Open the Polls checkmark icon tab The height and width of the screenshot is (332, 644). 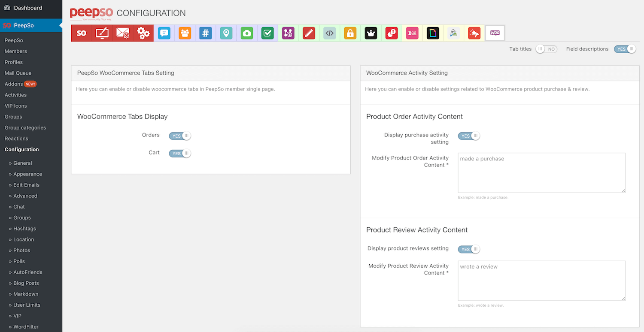(267, 33)
